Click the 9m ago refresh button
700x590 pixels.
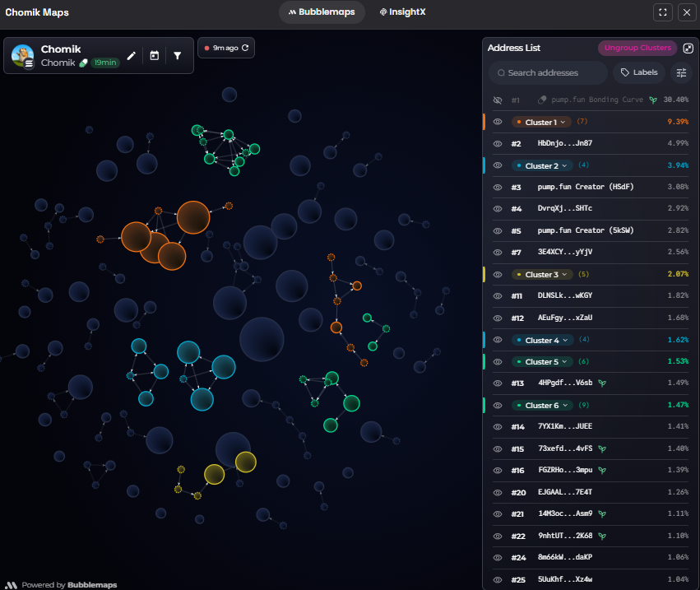point(226,48)
